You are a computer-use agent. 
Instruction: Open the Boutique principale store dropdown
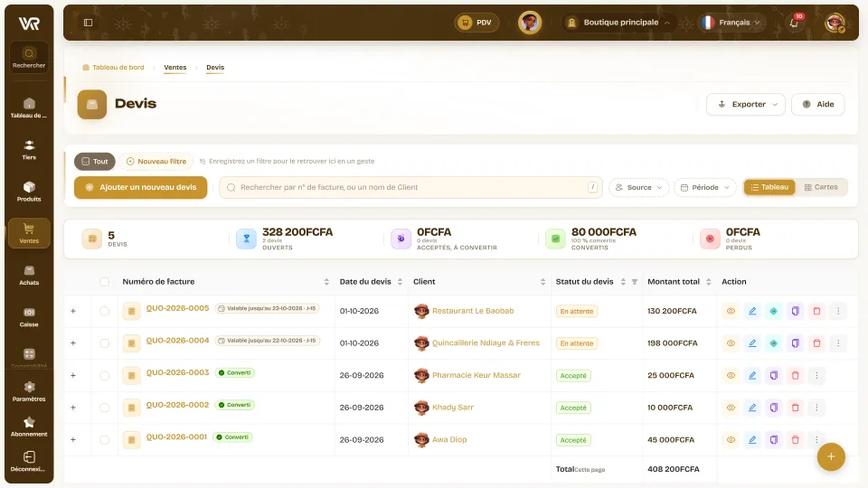click(x=618, y=23)
